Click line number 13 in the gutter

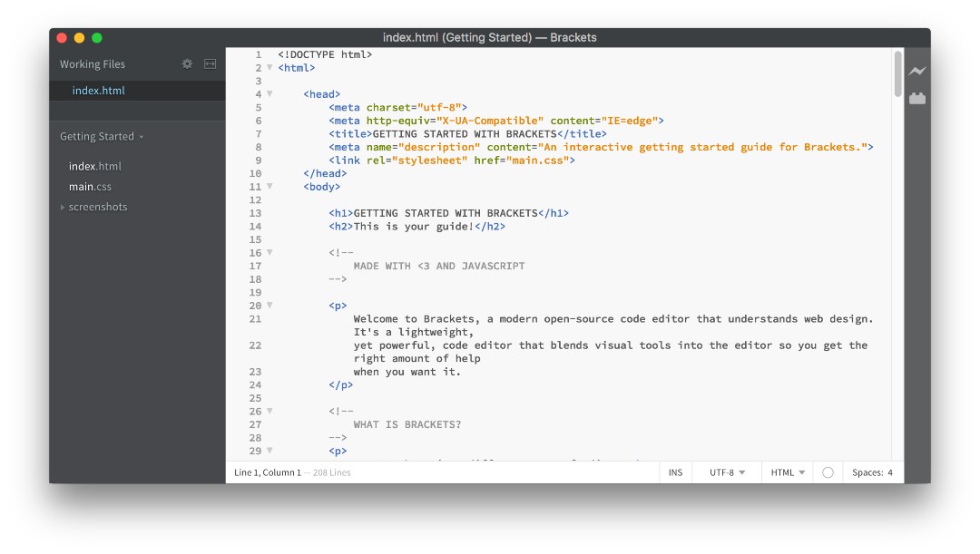(255, 213)
